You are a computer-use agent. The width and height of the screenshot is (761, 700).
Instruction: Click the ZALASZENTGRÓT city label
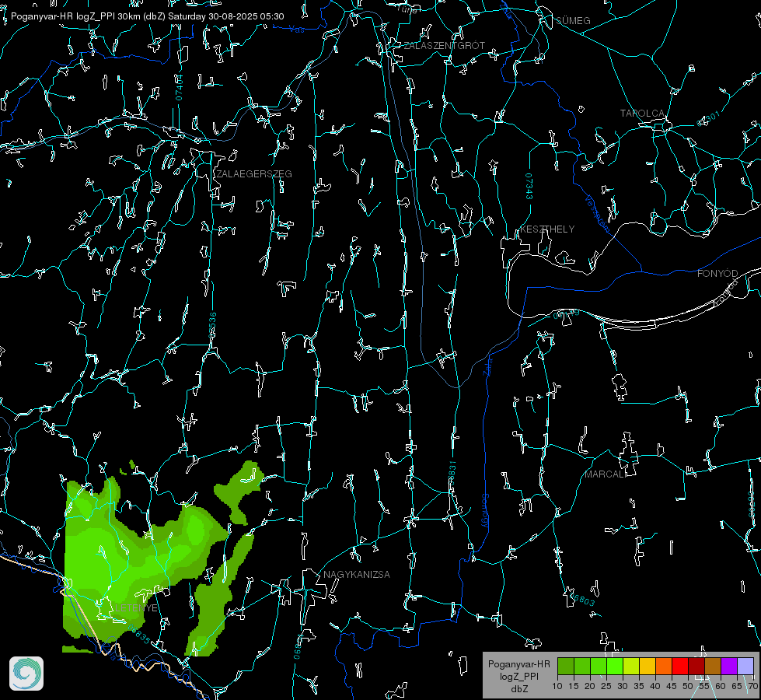pos(445,46)
